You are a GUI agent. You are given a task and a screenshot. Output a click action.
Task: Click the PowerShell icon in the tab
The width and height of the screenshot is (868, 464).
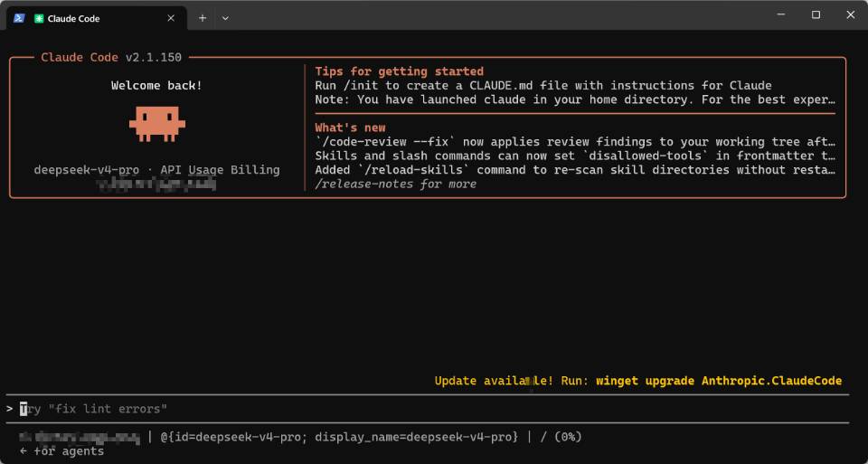(x=18, y=18)
